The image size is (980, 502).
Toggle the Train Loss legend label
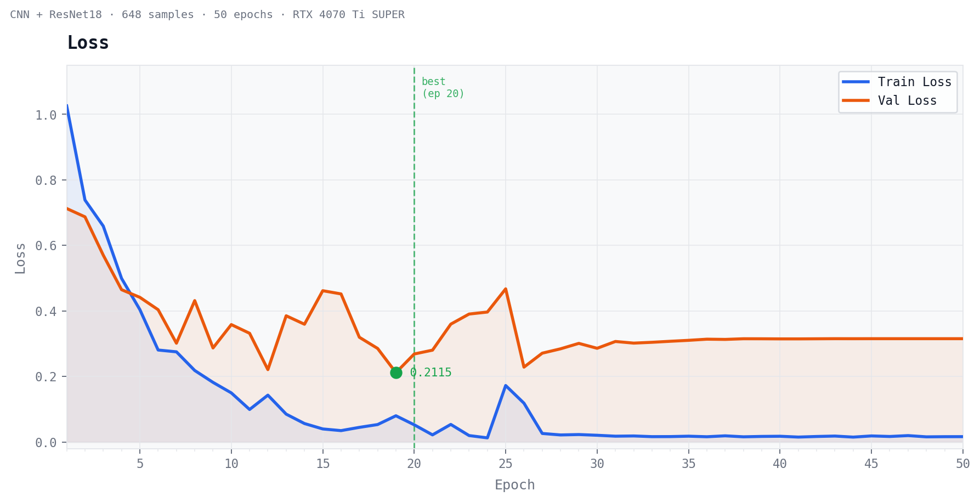pyautogui.click(x=914, y=82)
